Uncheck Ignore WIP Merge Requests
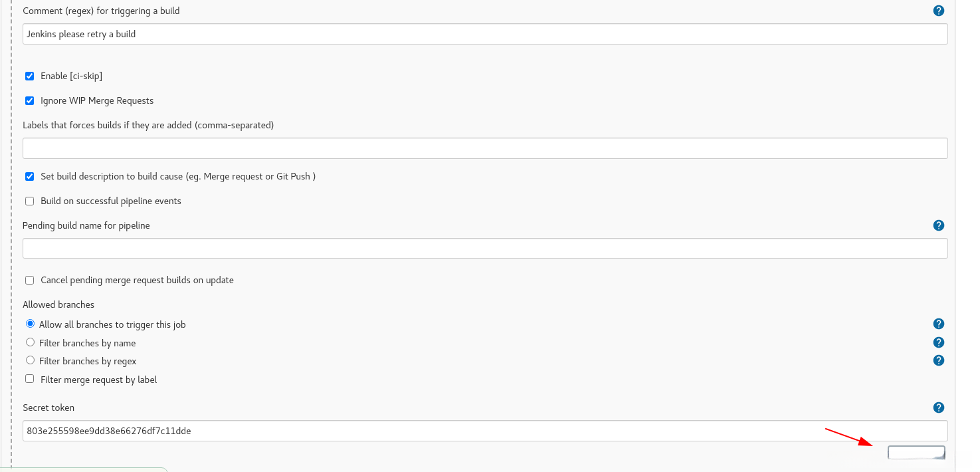 [29, 101]
